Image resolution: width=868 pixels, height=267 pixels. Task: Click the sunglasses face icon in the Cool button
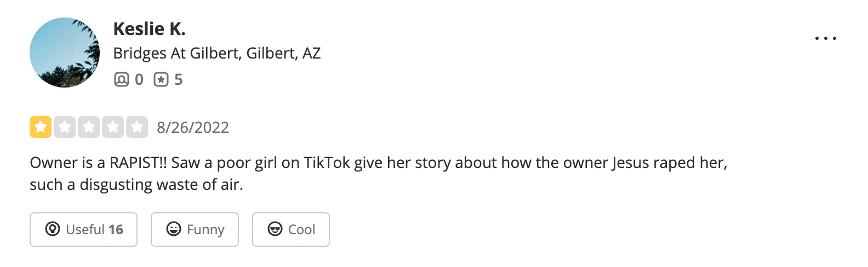pyautogui.click(x=275, y=229)
